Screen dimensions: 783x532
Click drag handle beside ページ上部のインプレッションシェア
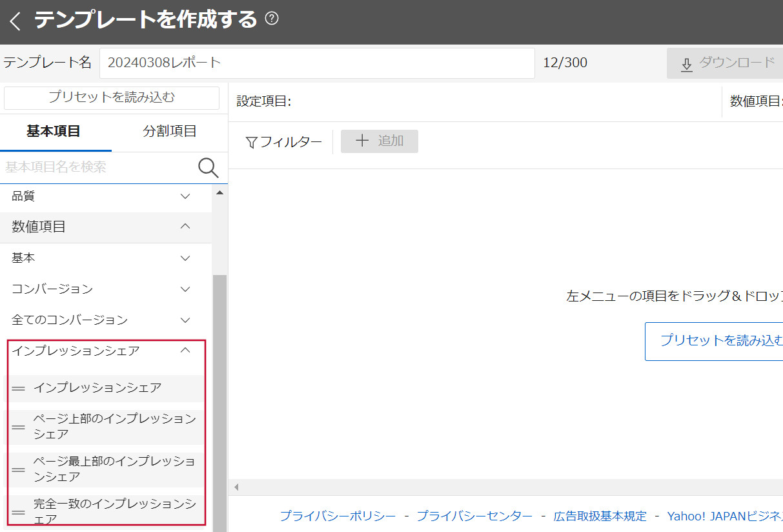[x=19, y=427]
